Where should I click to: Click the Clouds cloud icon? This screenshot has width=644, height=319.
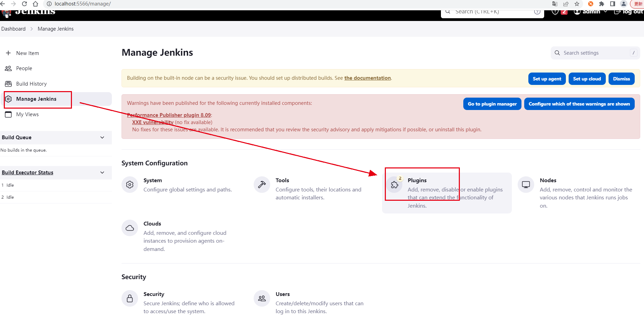(130, 228)
